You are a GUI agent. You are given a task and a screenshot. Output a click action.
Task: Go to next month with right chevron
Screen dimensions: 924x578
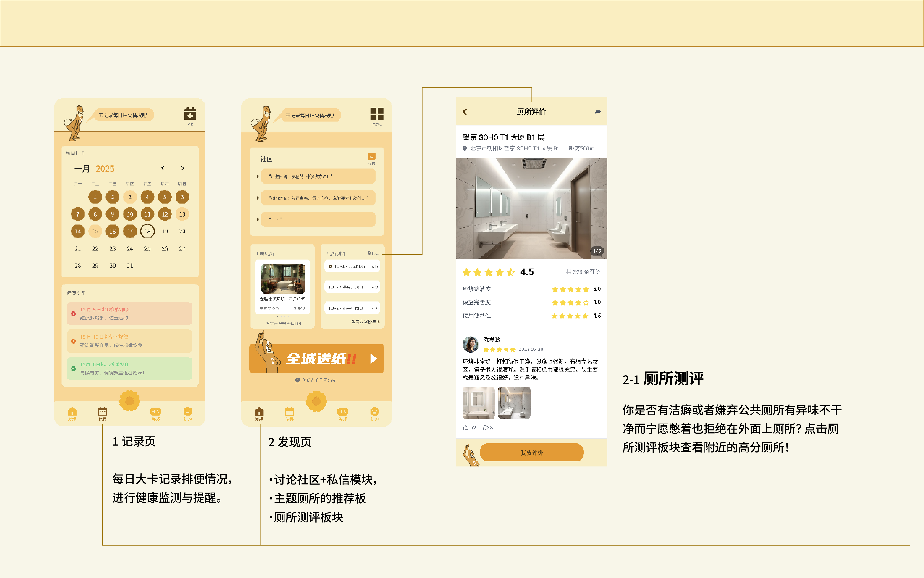click(183, 168)
